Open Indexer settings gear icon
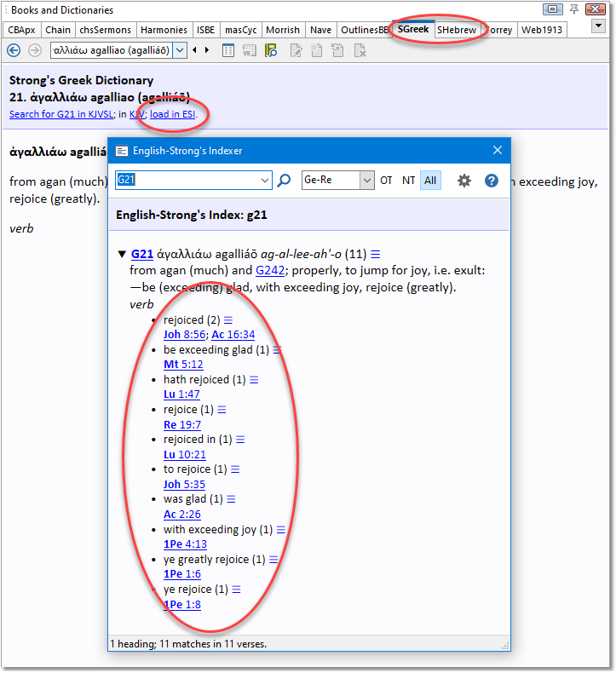This screenshot has height=673, width=616. click(x=464, y=181)
